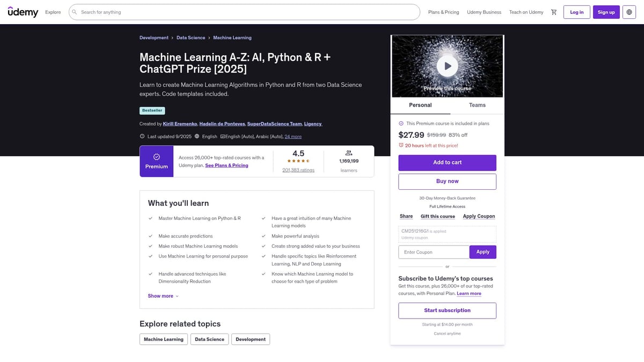Expand the 24 more caption languages link
644x362 pixels.
click(x=293, y=136)
